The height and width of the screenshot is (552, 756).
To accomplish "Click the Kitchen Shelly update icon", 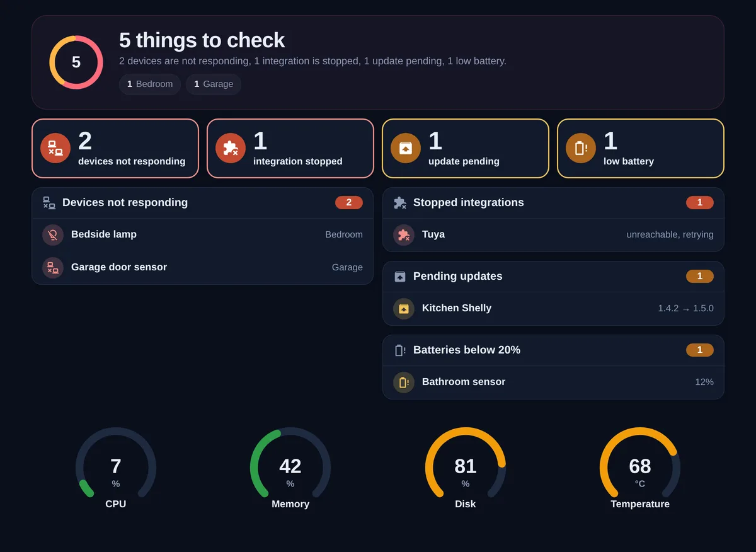I will tap(404, 309).
